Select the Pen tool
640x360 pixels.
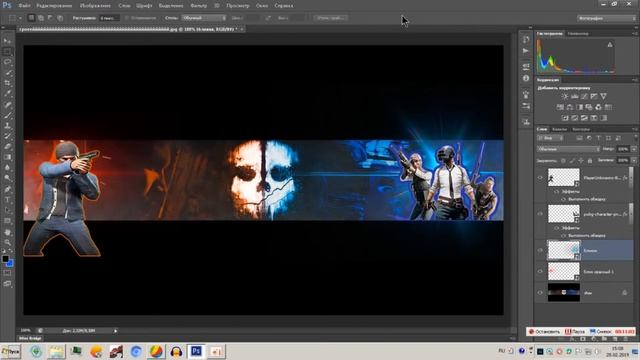click(7, 189)
